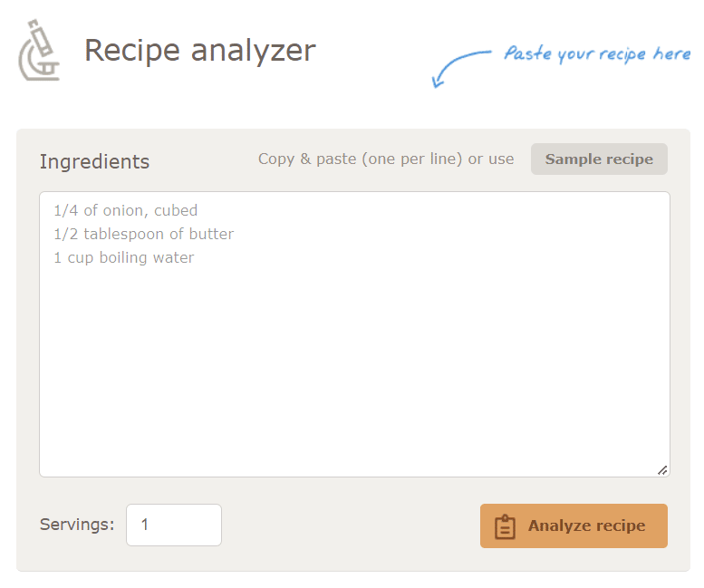The width and height of the screenshot is (704, 588).
Task: Click the placeholder line 1/2 tablespoon of butter
Action: 144,234
